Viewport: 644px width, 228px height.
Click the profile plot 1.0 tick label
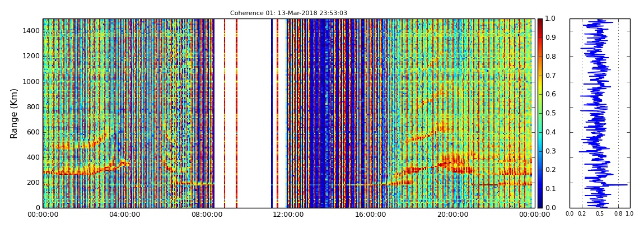point(629,214)
